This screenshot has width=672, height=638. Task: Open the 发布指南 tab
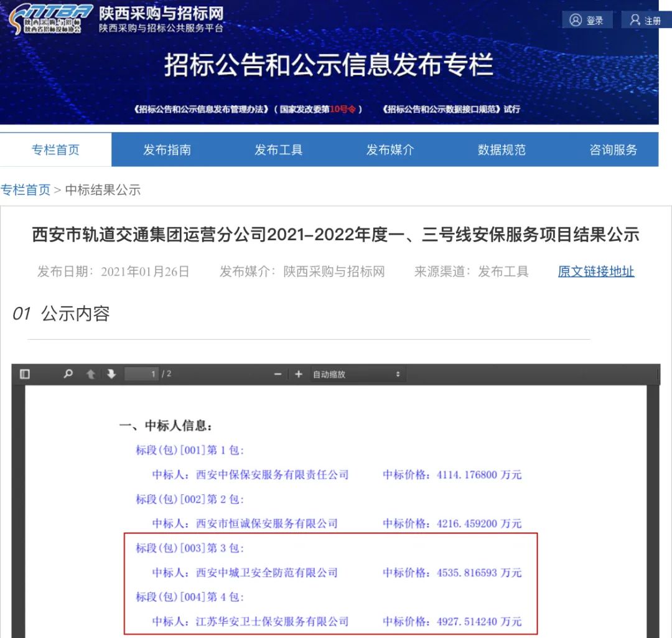tap(167, 149)
